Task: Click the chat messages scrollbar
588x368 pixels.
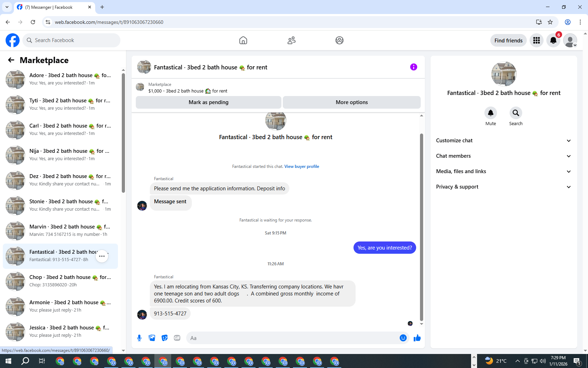Action: tap(421, 227)
